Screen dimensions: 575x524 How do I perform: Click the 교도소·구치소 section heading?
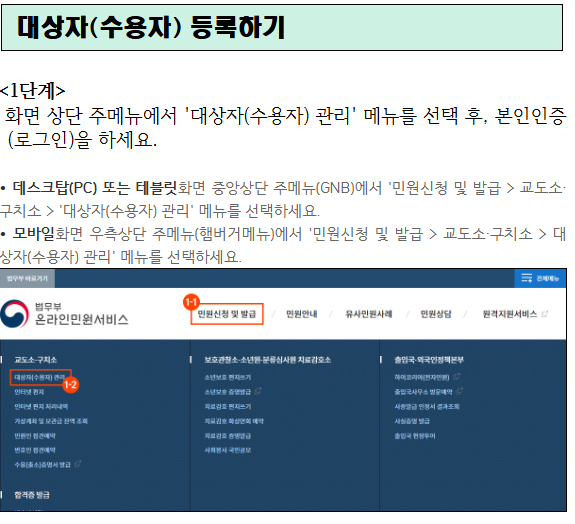(36, 360)
